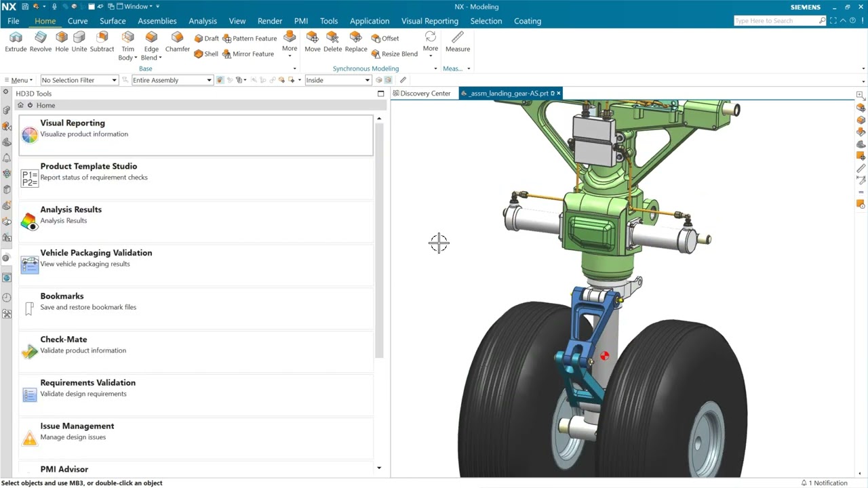
Task: Click the Home icon in HD3D Tools
Action: point(20,105)
